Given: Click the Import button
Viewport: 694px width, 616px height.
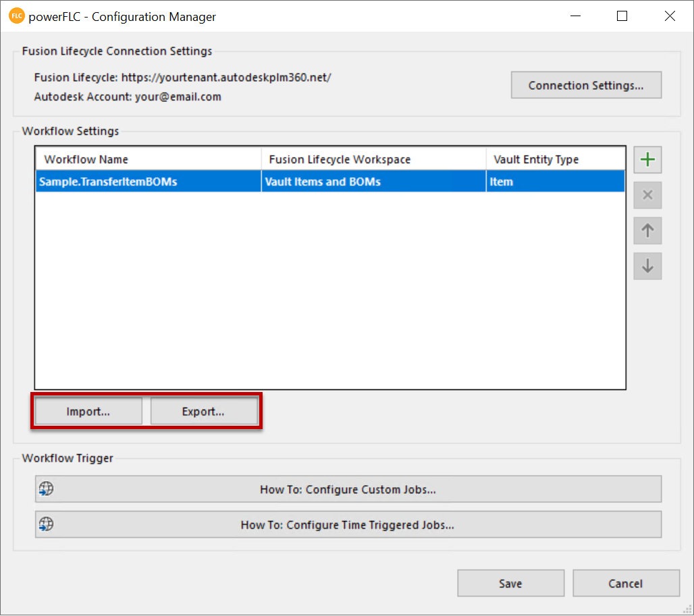Looking at the screenshot, I should 88,412.
